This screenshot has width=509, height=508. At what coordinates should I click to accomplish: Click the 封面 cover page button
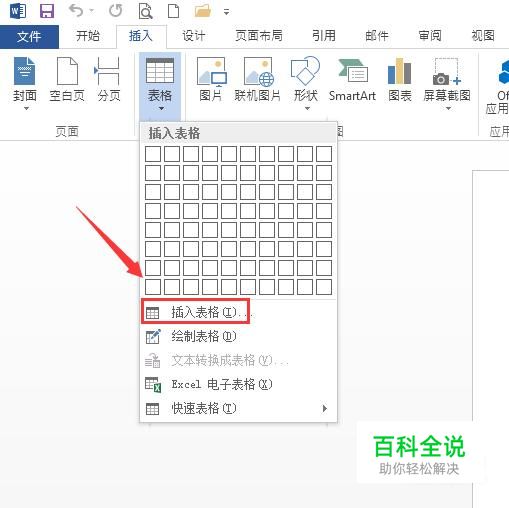25,83
